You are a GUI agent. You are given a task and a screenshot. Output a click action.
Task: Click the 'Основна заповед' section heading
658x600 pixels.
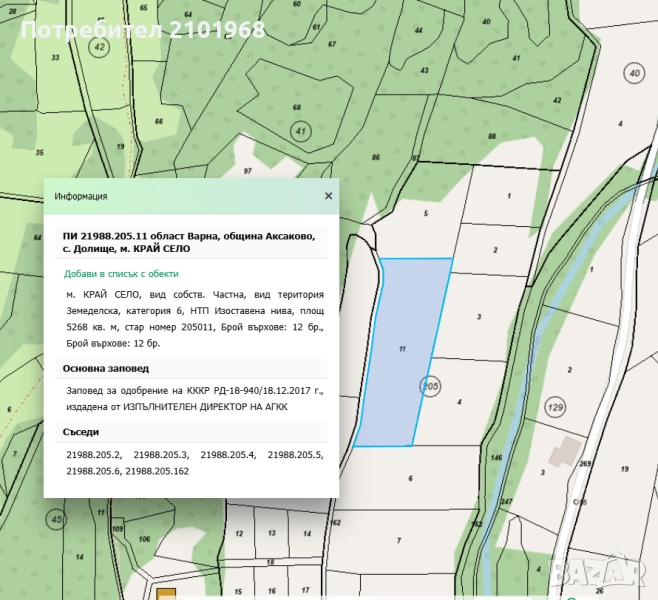(x=107, y=367)
